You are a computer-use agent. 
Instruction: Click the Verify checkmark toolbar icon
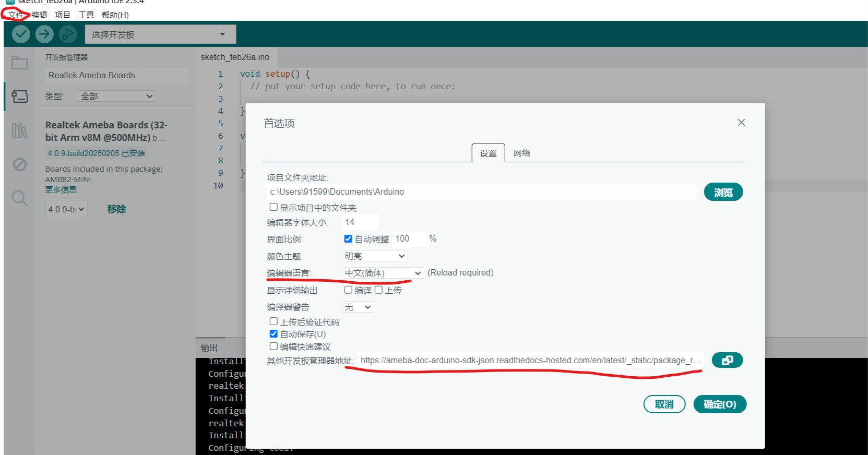21,34
